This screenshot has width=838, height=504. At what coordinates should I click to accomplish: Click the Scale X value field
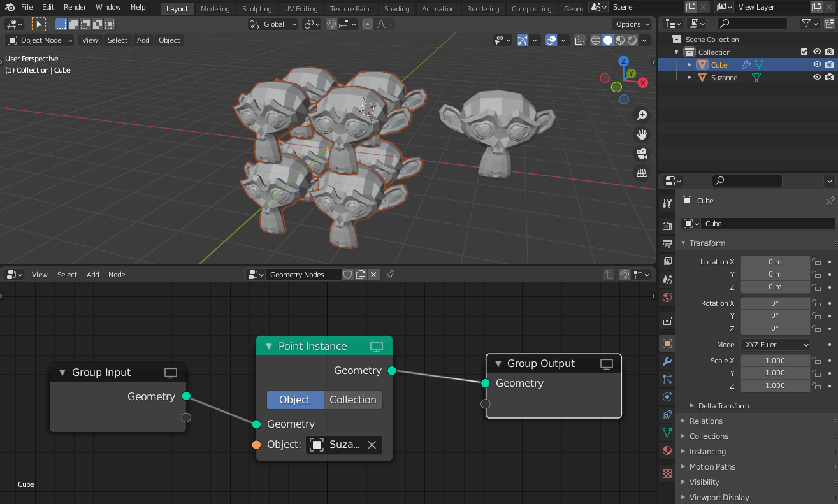coord(775,361)
